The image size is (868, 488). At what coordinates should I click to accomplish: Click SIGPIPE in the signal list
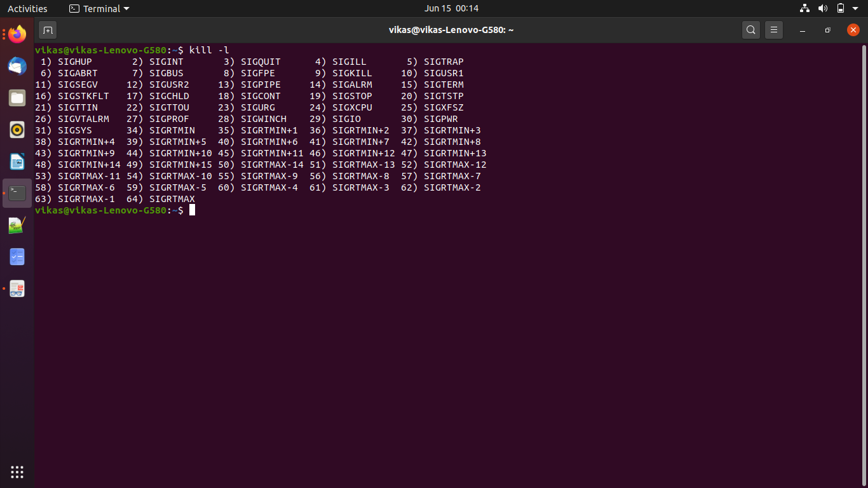pos(261,85)
